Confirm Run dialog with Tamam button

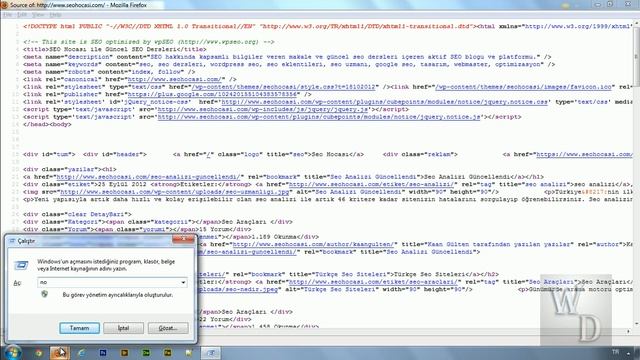click(79, 328)
